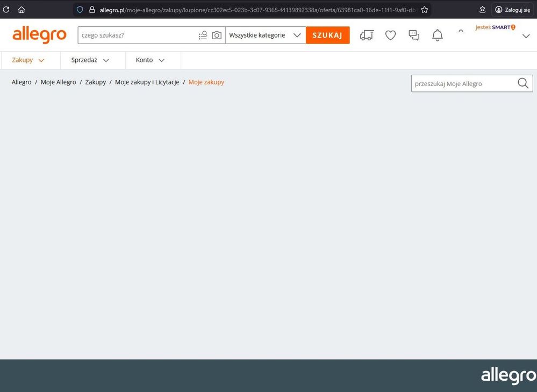Screen dimensions: 537x392
Task: Click the search history list icon
Action: coord(203,35)
